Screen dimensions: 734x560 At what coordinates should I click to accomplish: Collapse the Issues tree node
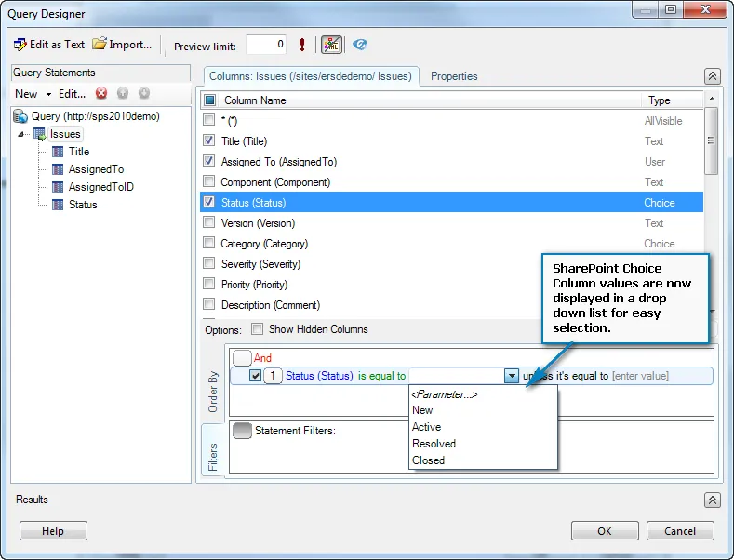tap(21, 134)
